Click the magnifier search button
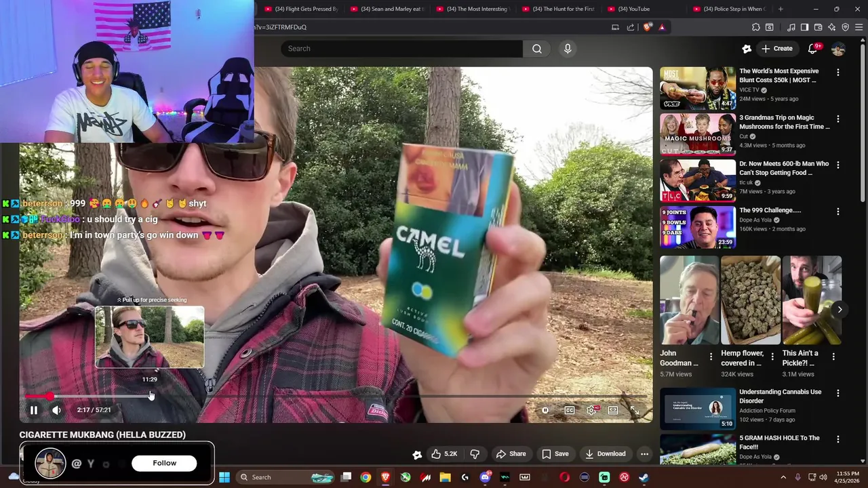The image size is (868, 488). (537, 49)
